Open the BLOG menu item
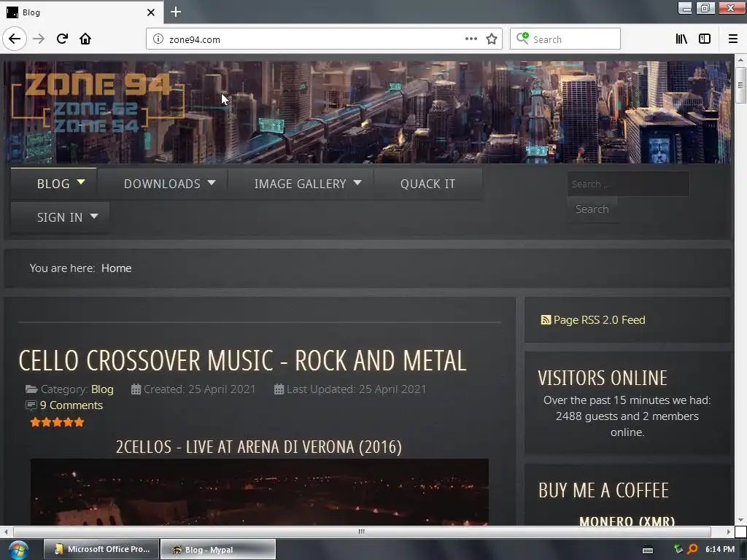The width and height of the screenshot is (747, 560). pos(53,184)
